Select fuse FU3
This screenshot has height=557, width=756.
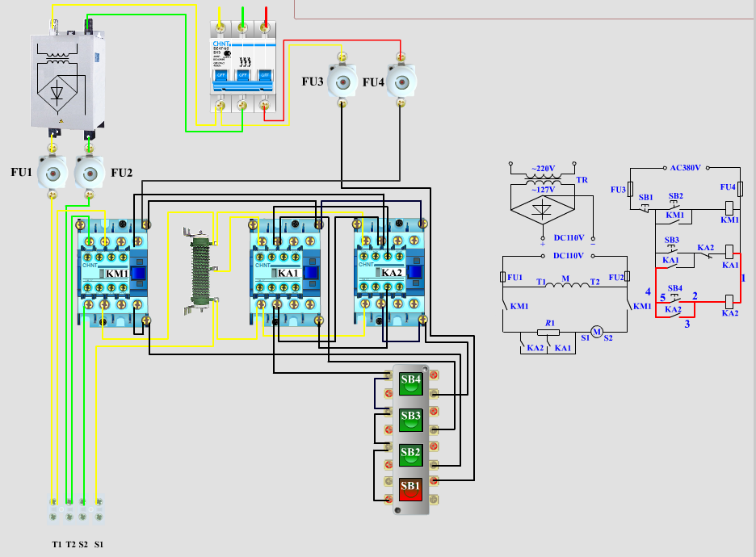pos(342,81)
